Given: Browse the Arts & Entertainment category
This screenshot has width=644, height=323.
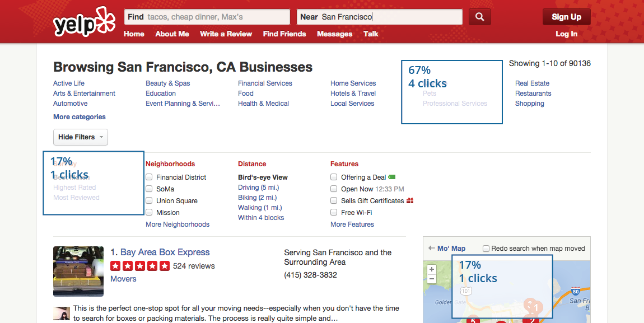Looking at the screenshot, I should click(84, 93).
